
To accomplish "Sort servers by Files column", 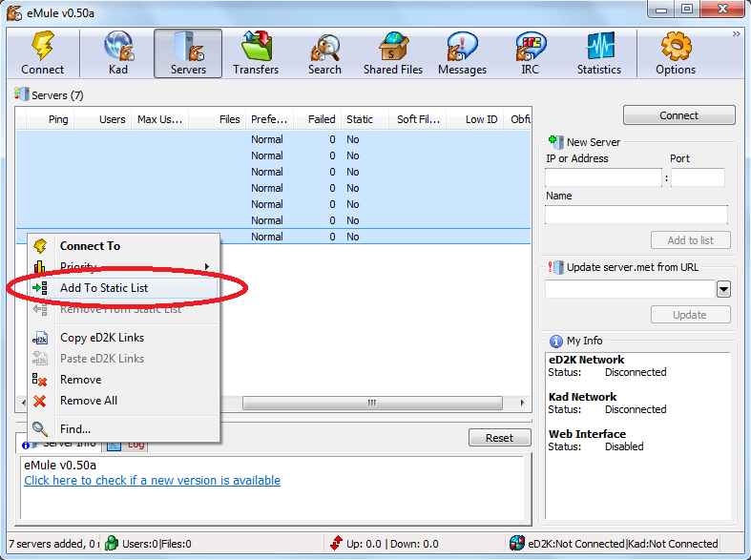I will (x=218, y=119).
